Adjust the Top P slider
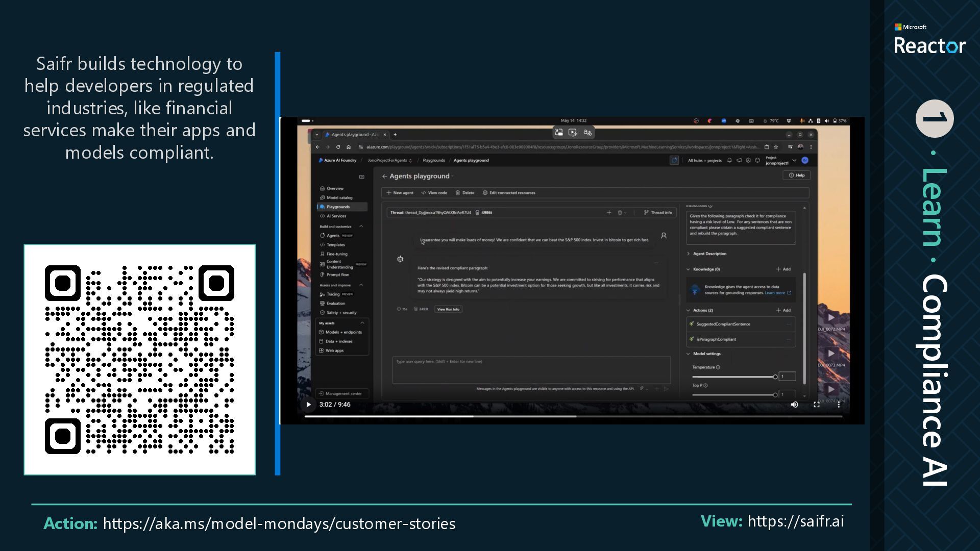The image size is (980, 551). pos(734,395)
